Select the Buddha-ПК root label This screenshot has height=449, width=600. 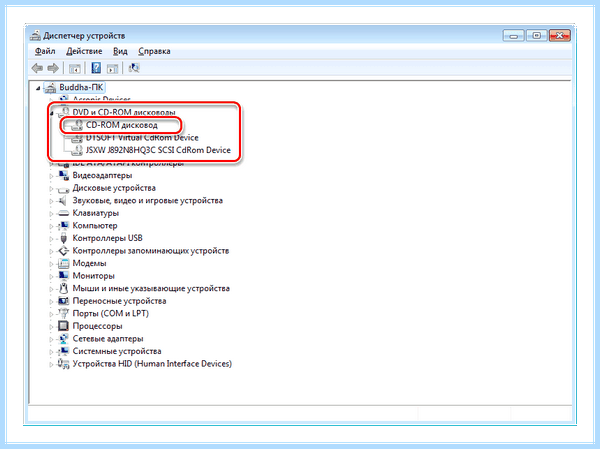click(x=81, y=88)
